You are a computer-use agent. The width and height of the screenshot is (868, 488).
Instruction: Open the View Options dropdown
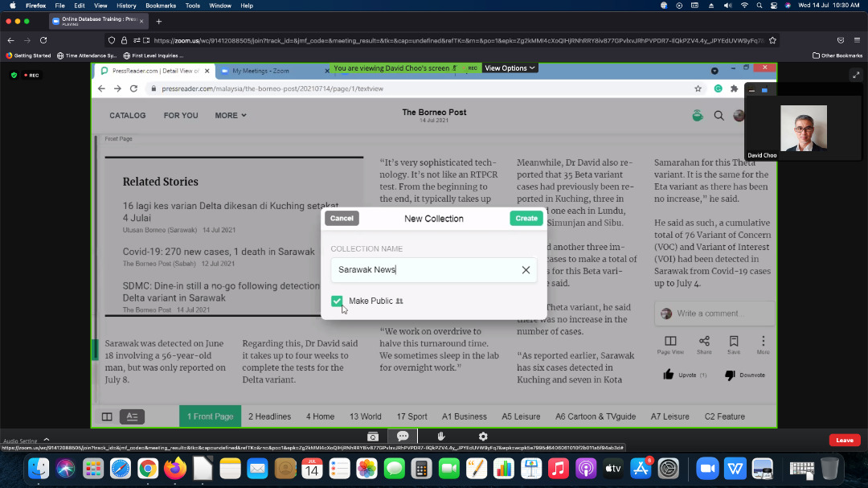click(510, 68)
